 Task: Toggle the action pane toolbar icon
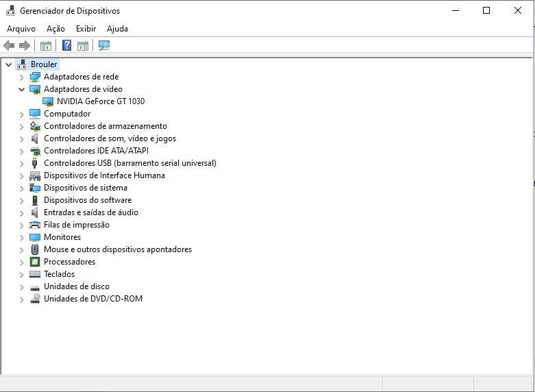click(x=83, y=45)
